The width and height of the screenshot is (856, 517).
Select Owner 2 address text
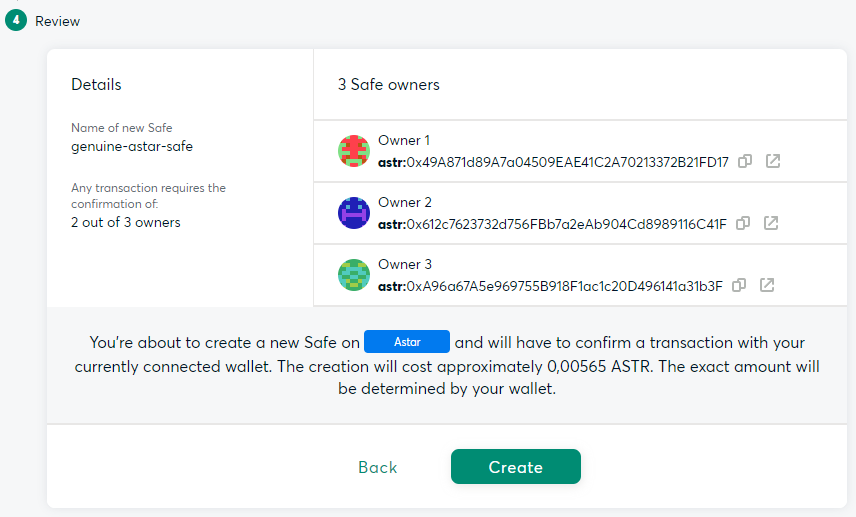tap(552, 223)
